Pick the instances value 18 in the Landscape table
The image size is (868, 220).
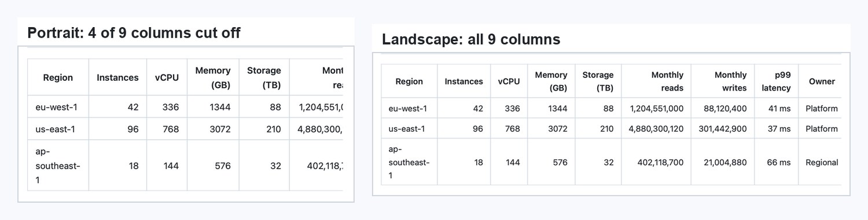pyautogui.click(x=464, y=162)
